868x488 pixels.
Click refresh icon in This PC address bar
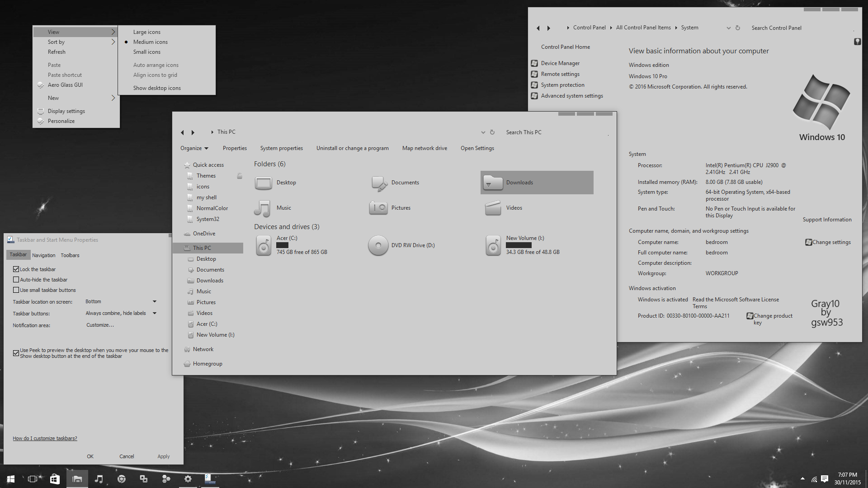click(492, 132)
